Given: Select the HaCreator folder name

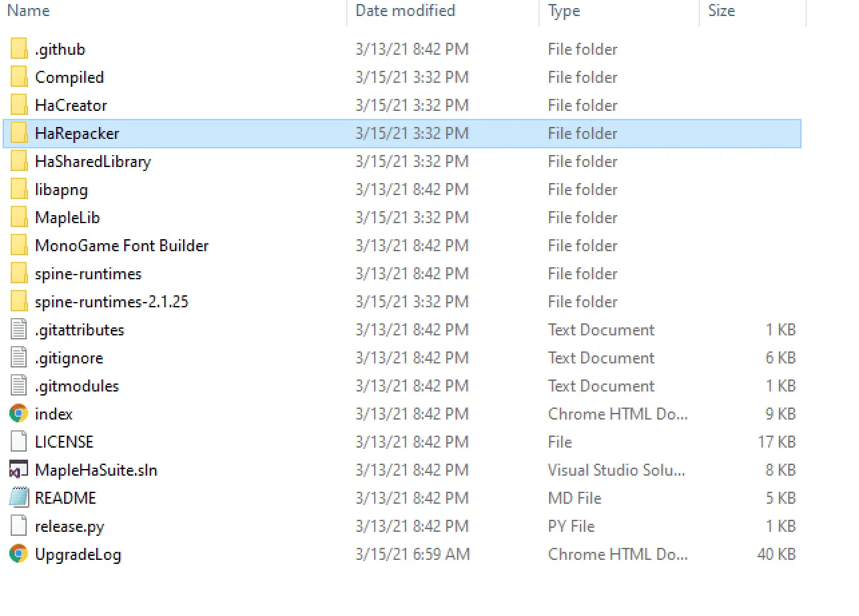Looking at the screenshot, I should [71, 106].
